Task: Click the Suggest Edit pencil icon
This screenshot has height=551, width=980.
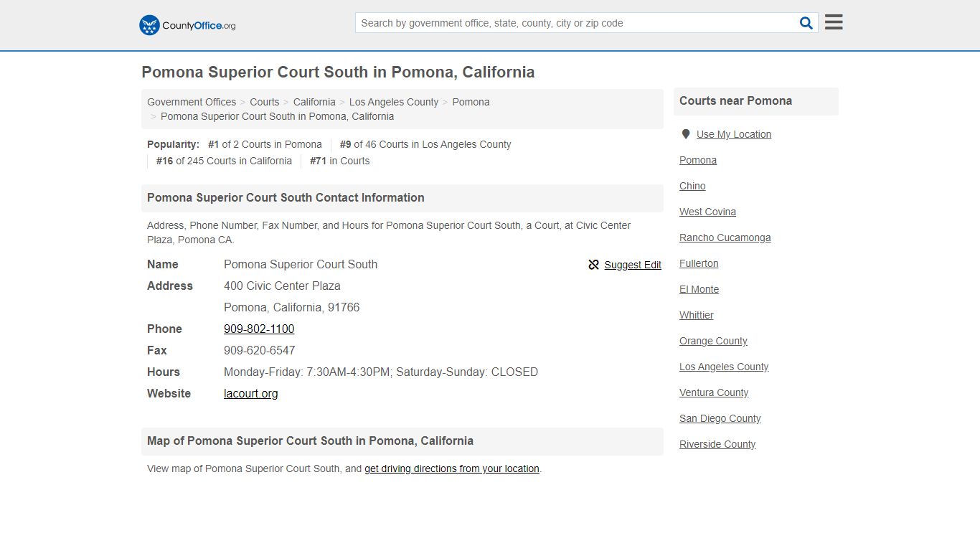Action: point(593,265)
